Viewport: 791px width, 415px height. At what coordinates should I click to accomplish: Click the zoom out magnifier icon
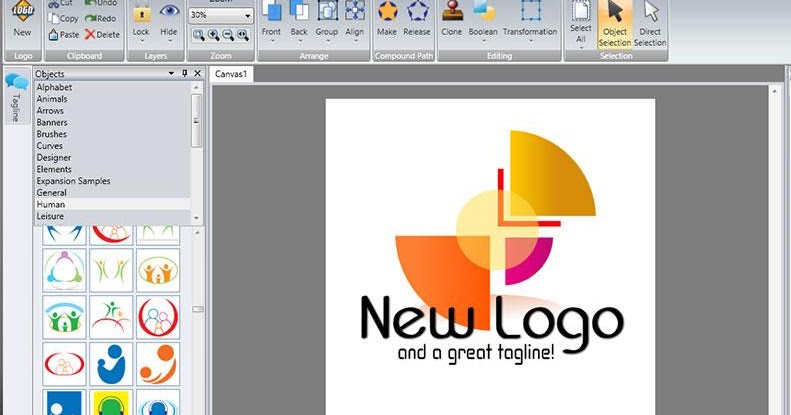click(x=228, y=35)
